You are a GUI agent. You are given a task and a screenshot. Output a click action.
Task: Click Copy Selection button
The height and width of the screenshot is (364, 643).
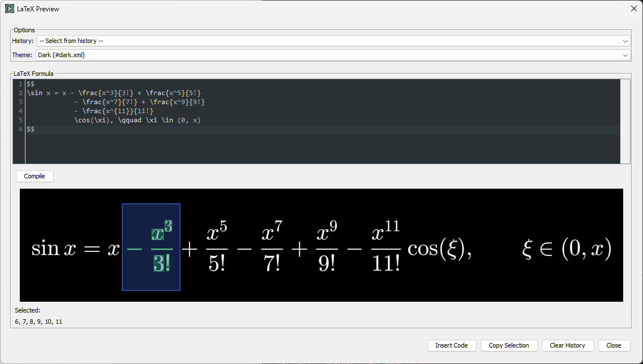click(x=508, y=345)
